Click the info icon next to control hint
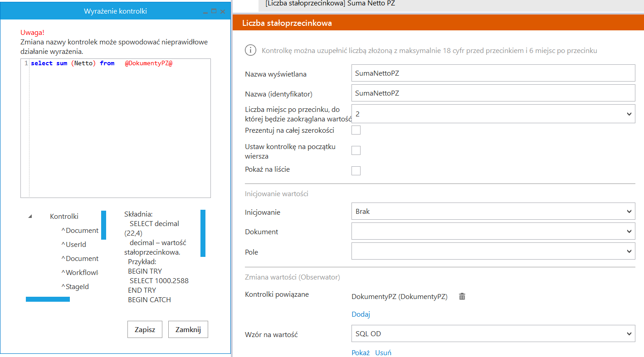 250,50
